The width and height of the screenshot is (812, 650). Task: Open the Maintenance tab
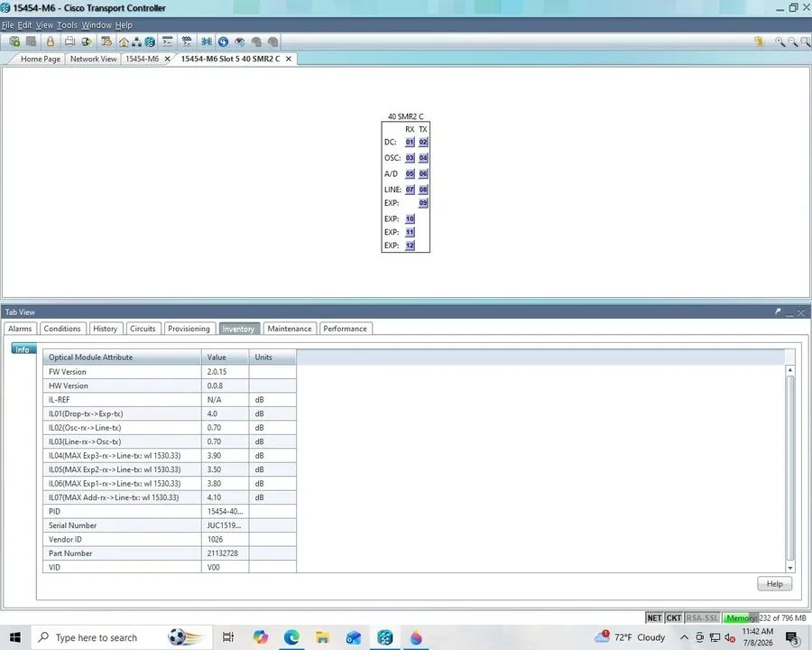pyautogui.click(x=290, y=329)
